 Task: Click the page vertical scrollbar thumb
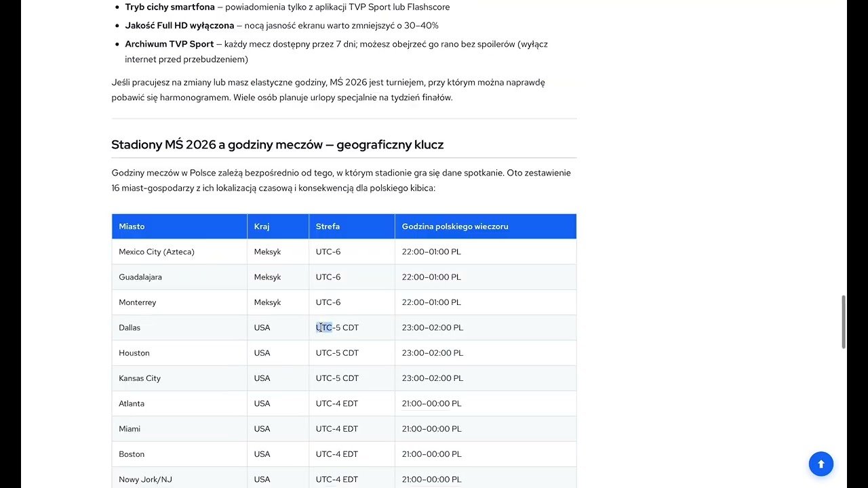[x=844, y=322]
